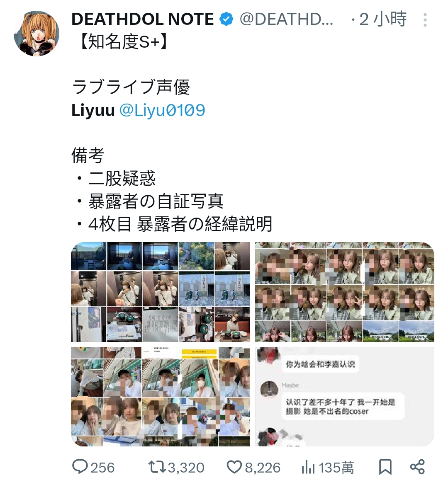Open the top-right pixelated selfie collage
Image resolution: width=448 pixels, height=480 pixels.
pos(345,292)
